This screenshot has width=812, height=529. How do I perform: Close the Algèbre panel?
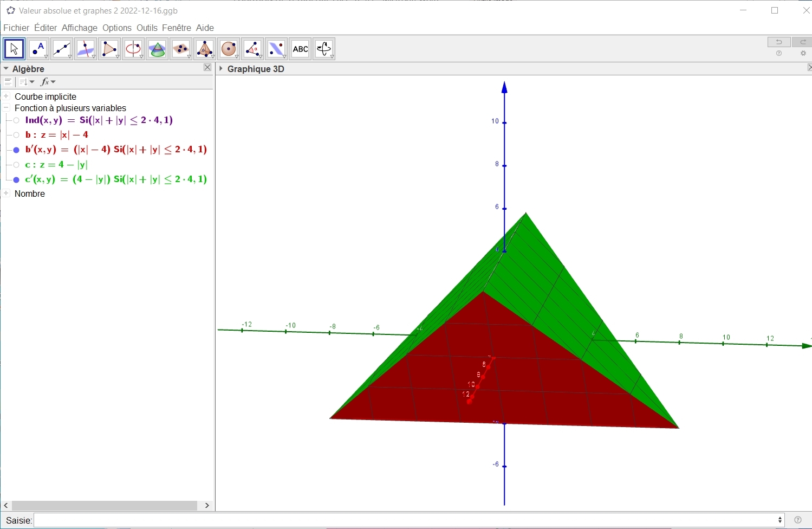click(207, 68)
